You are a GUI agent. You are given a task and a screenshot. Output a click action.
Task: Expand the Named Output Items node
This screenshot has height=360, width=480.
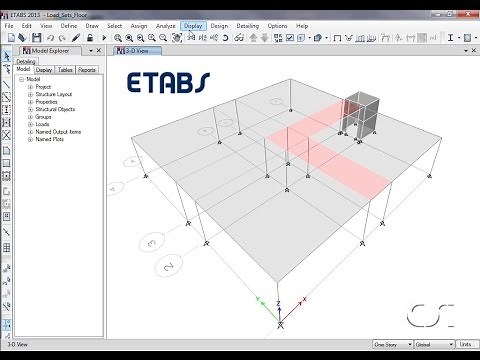tap(30, 132)
